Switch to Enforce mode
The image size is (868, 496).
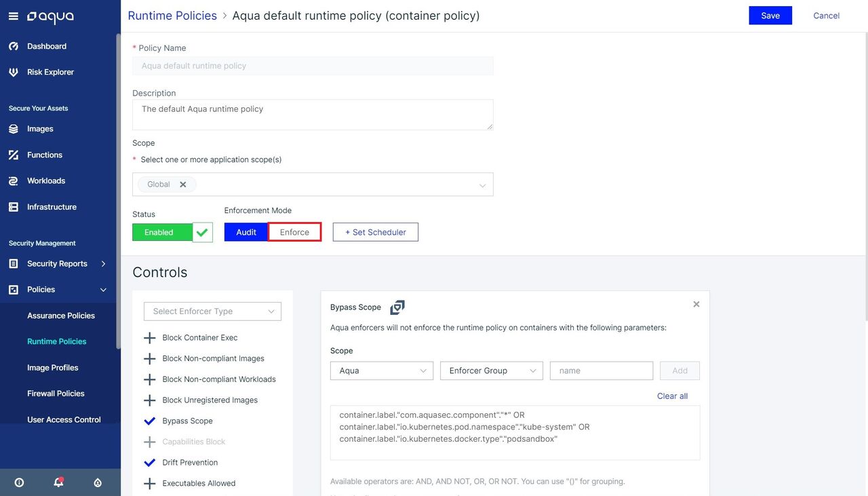click(294, 232)
